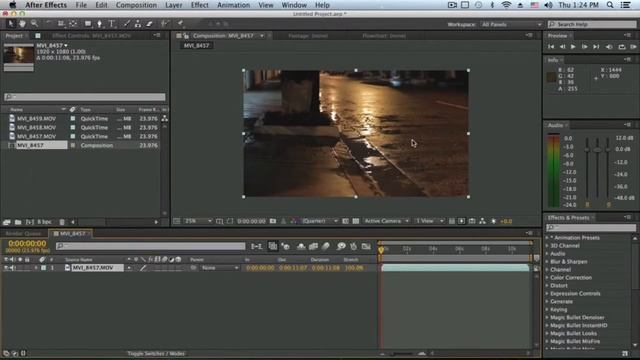Create new folder in Project panel
The image size is (640, 360).
click(x=18, y=222)
